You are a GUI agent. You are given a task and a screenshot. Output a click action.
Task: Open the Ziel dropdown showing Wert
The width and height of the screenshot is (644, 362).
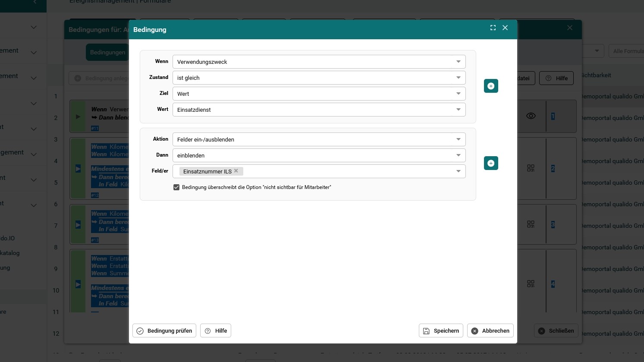point(319,94)
